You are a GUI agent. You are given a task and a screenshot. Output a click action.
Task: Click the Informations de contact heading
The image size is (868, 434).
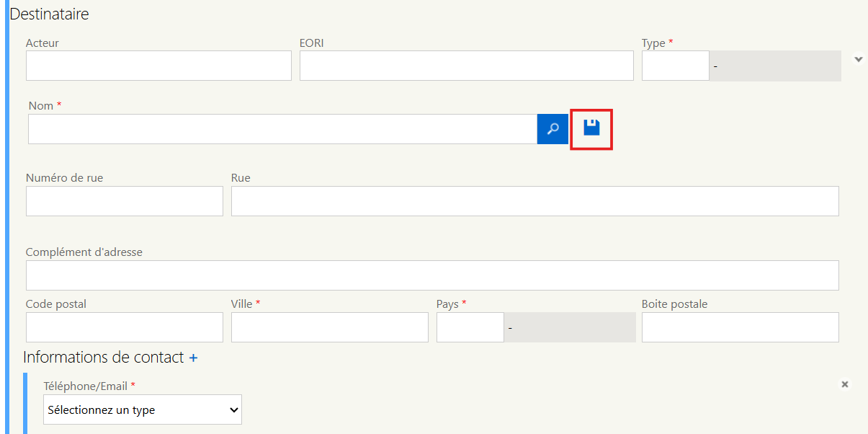(x=103, y=358)
